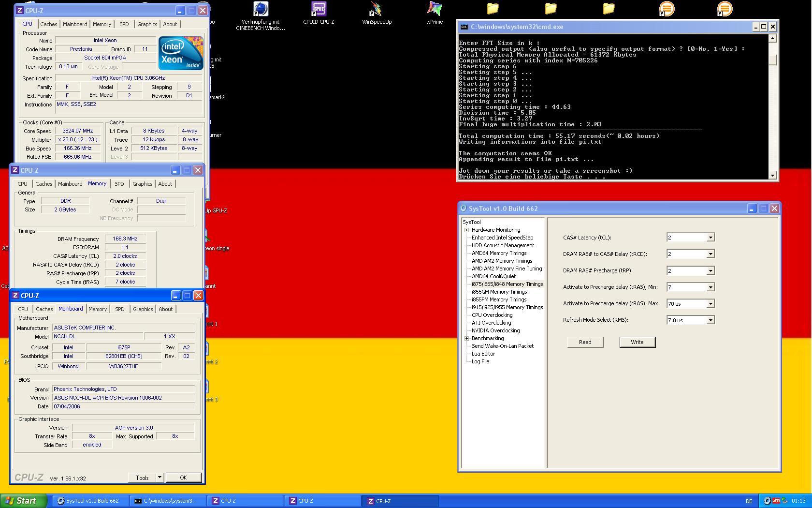Image resolution: width=812 pixels, height=508 pixels.
Task: Expand the Benchmarking tree node
Action: (467, 339)
